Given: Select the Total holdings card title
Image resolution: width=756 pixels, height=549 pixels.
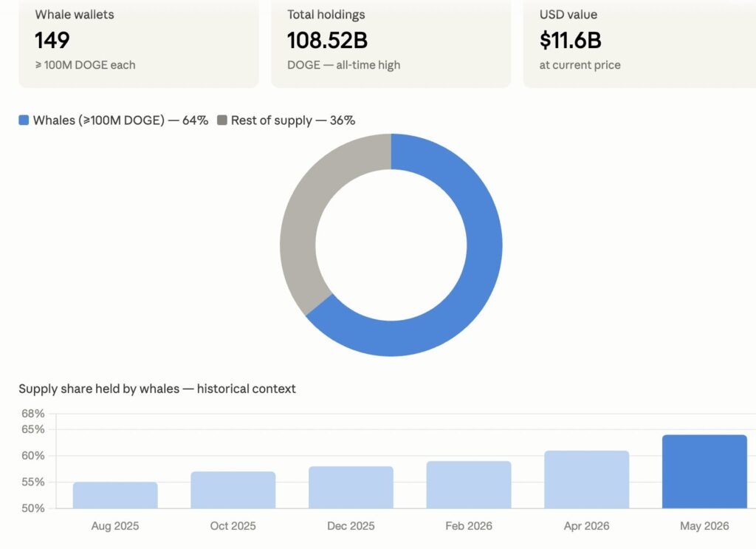Looking at the screenshot, I should click(326, 15).
